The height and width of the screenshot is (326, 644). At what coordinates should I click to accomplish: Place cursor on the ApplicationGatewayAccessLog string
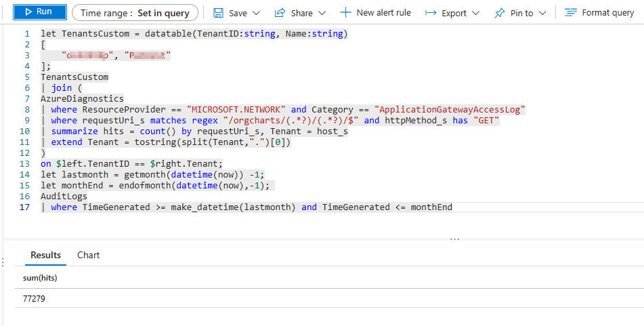[x=450, y=109]
